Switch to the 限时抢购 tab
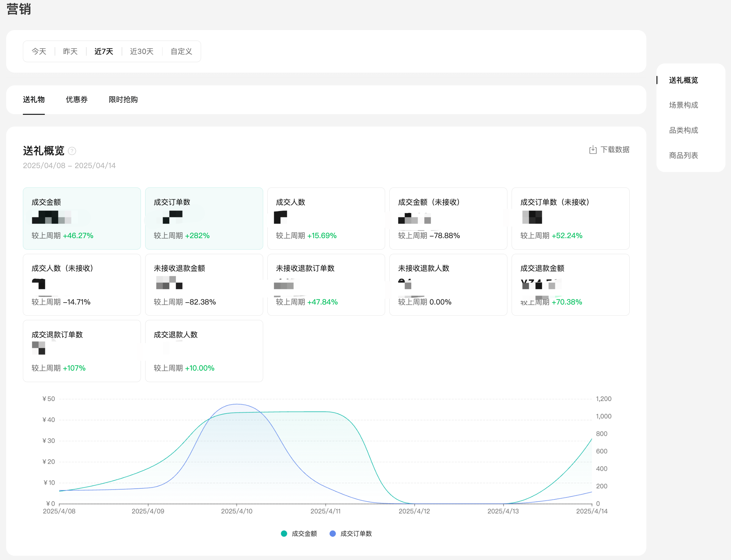This screenshot has height=560, width=731. pyautogui.click(x=123, y=99)
